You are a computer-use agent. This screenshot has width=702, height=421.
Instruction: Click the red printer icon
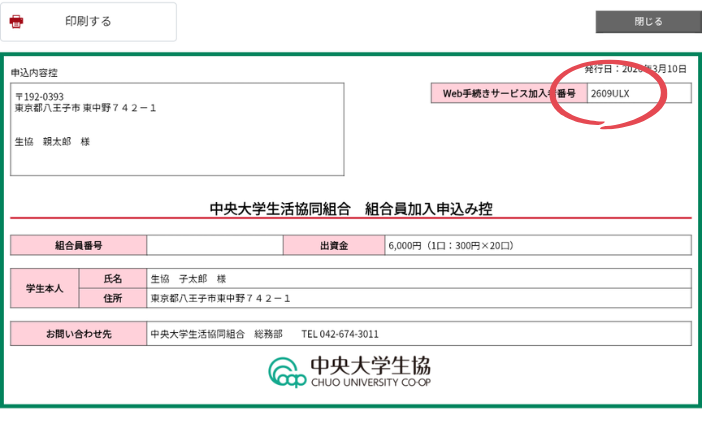17,21
